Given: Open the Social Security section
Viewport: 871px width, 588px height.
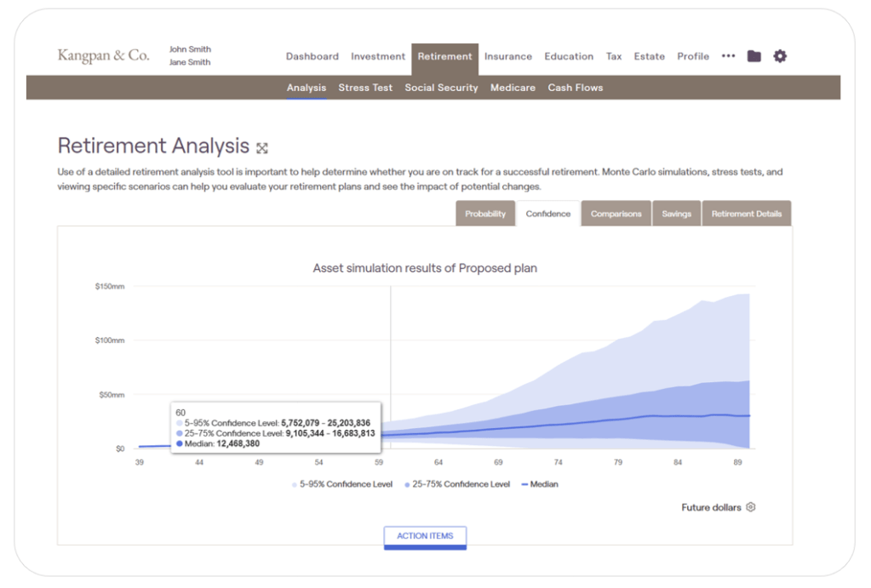Looking at the screenshot, I should pos(441,88).
